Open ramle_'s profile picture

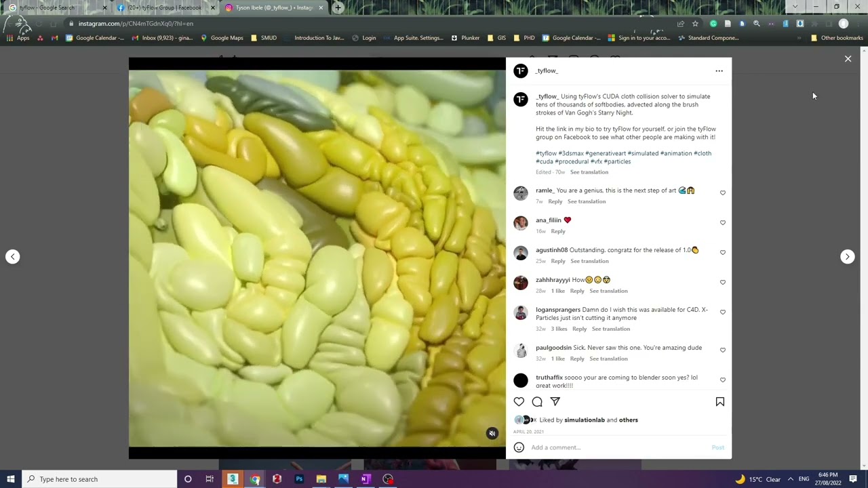point(521,193)
